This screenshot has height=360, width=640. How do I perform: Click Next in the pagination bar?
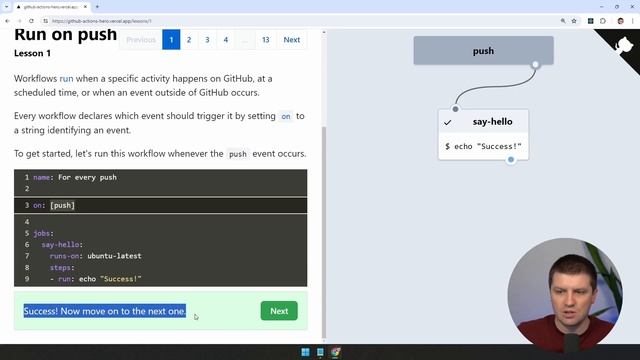pos(292,40)
